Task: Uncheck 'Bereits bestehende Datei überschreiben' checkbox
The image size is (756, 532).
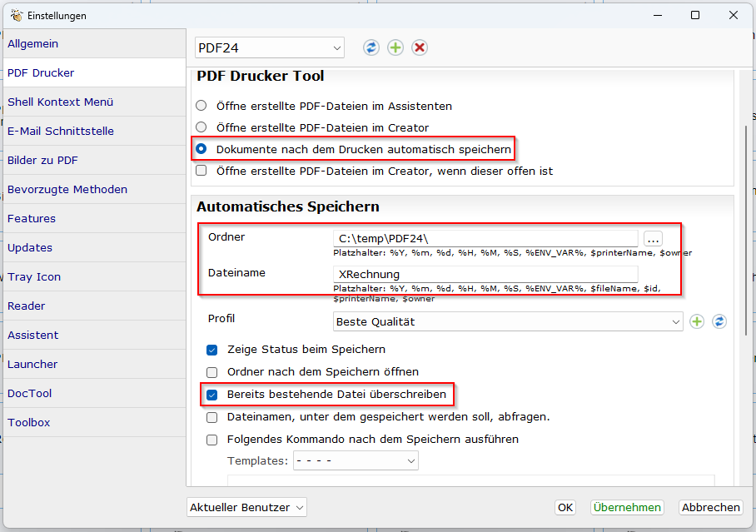Action: tap(212, 394)
